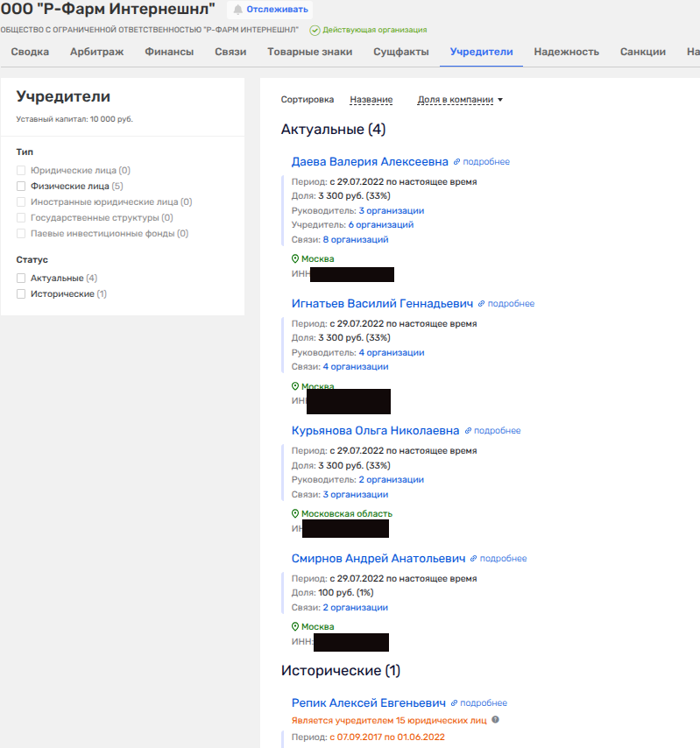Go to the Надежность tab
Screen dimensions: 700x748
click(x=566, y=52)
